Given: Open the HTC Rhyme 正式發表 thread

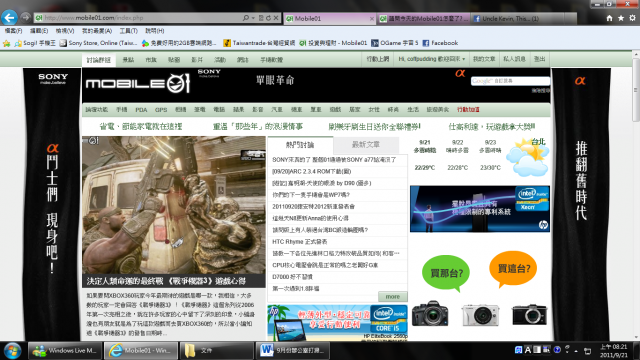Looking at the screenshot, I should tap(300, 242).
